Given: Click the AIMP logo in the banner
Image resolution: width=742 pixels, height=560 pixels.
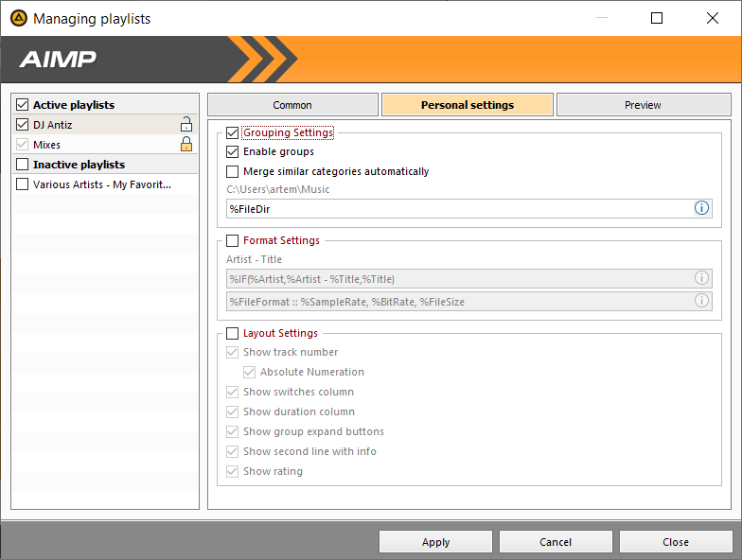Looking at the screenshot, I should point(58,60).
